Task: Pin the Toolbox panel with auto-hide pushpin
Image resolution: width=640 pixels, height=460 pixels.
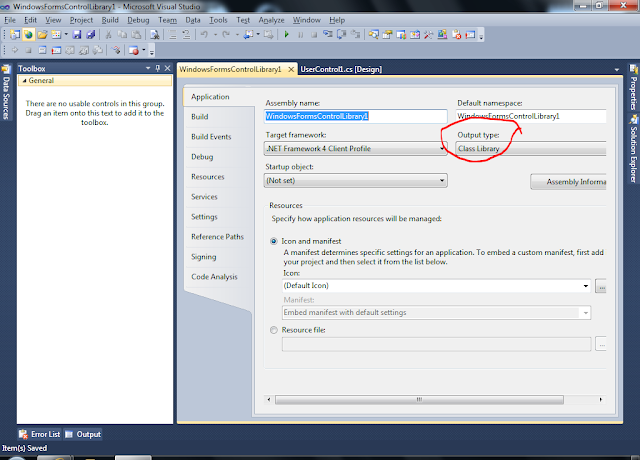Action: pyautogui.click(x=158, y=68)
